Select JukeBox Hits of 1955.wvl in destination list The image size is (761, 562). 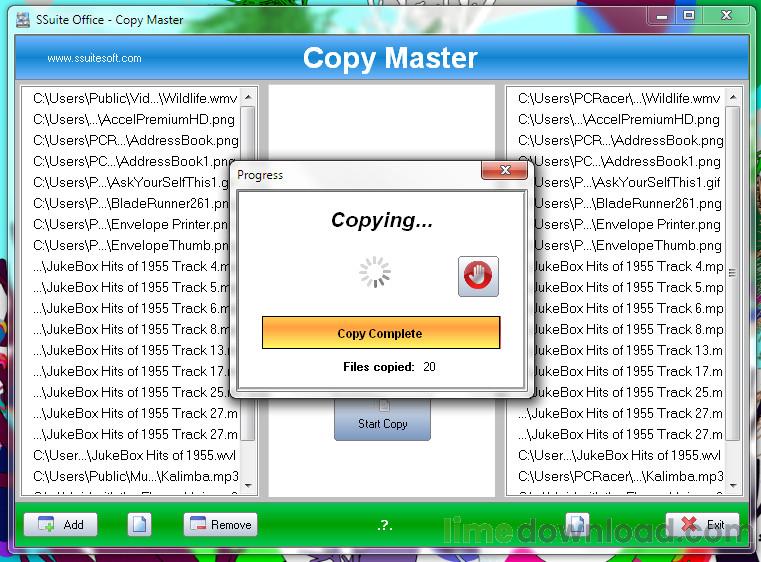click(x=620, y=455)
